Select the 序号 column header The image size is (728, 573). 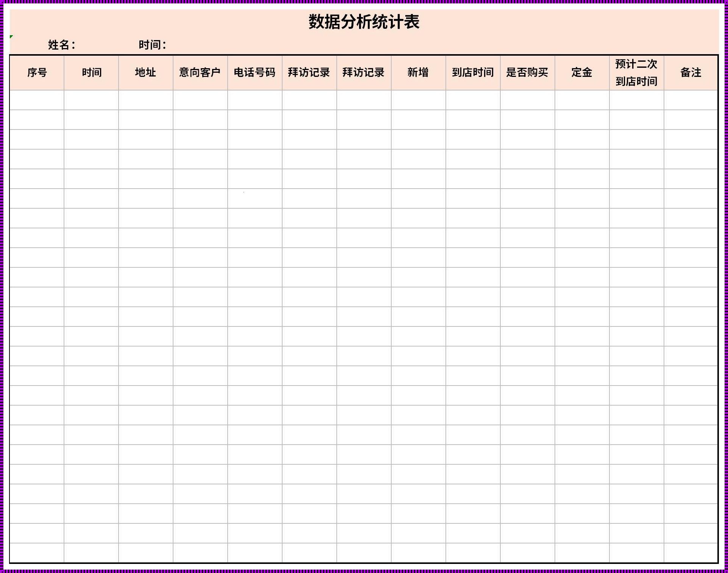click(x=37, y=72)
